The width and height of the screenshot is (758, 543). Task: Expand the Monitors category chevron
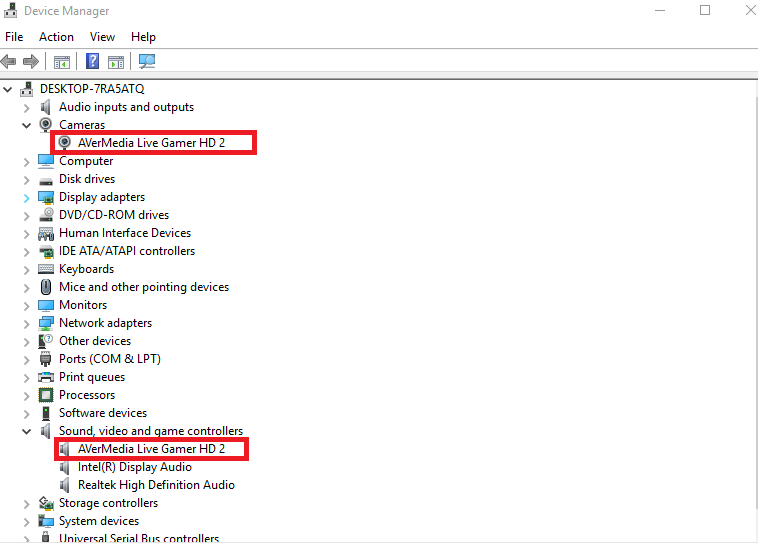27,306
